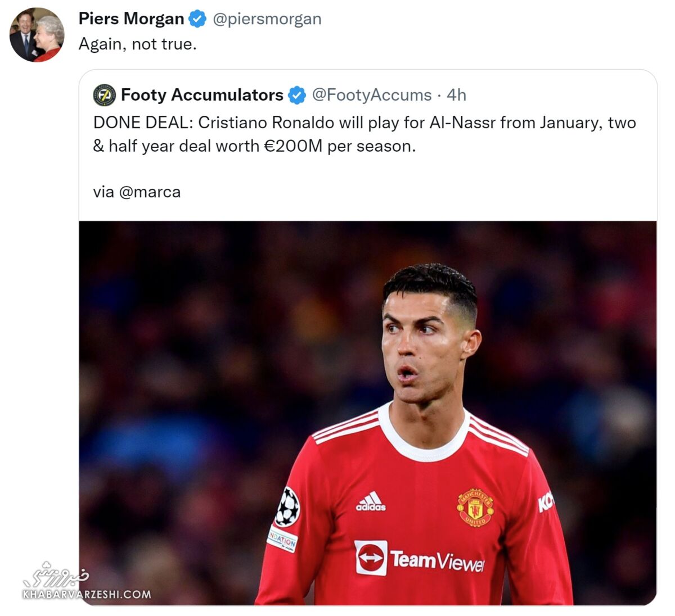Click the Manchester United crest on the shirt
The image size is (675, 616).
pos(475,506)
